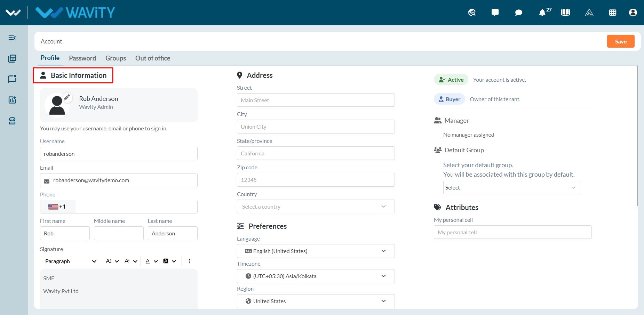Open the apps grid icon
Screen dimensions: 644x315
pos(613,13)
